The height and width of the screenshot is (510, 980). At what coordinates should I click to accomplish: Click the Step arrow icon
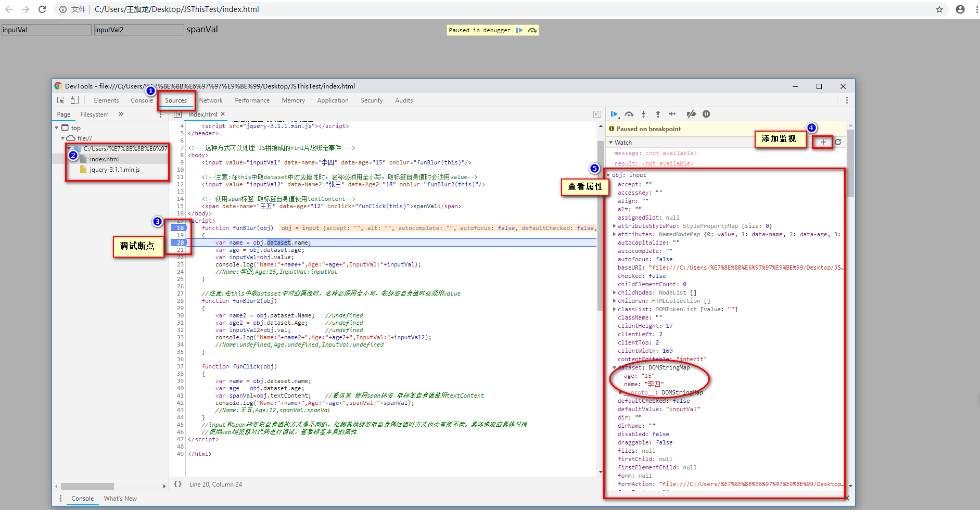pos(672,114)
